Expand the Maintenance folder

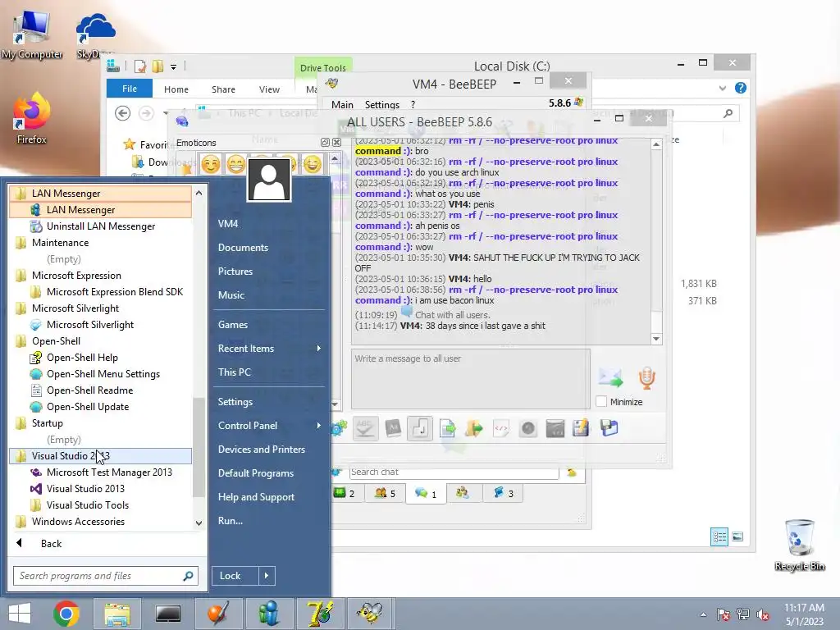click(101, 243)
